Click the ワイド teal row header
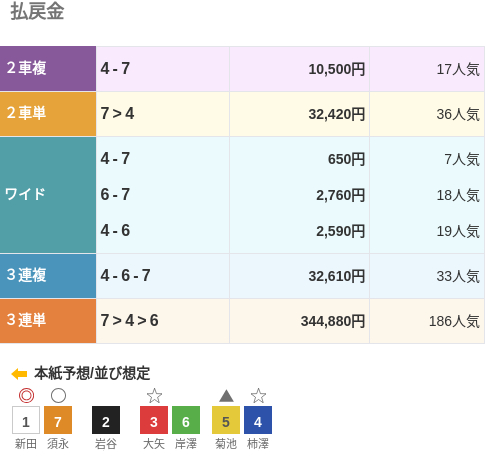 click(48, 195)
